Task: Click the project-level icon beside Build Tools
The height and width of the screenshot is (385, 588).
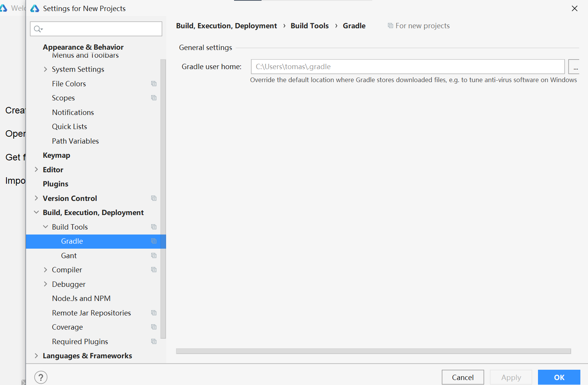Action: point(154,227)
